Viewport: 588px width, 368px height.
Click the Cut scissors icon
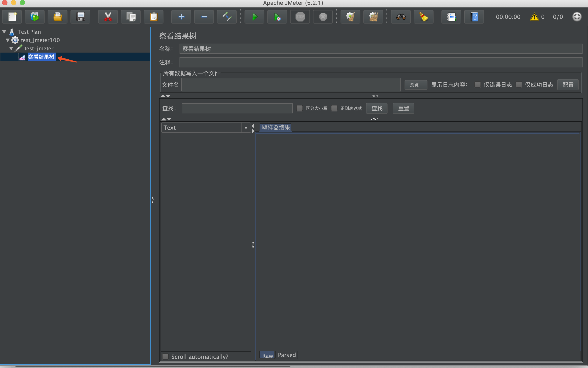(108, 17)
